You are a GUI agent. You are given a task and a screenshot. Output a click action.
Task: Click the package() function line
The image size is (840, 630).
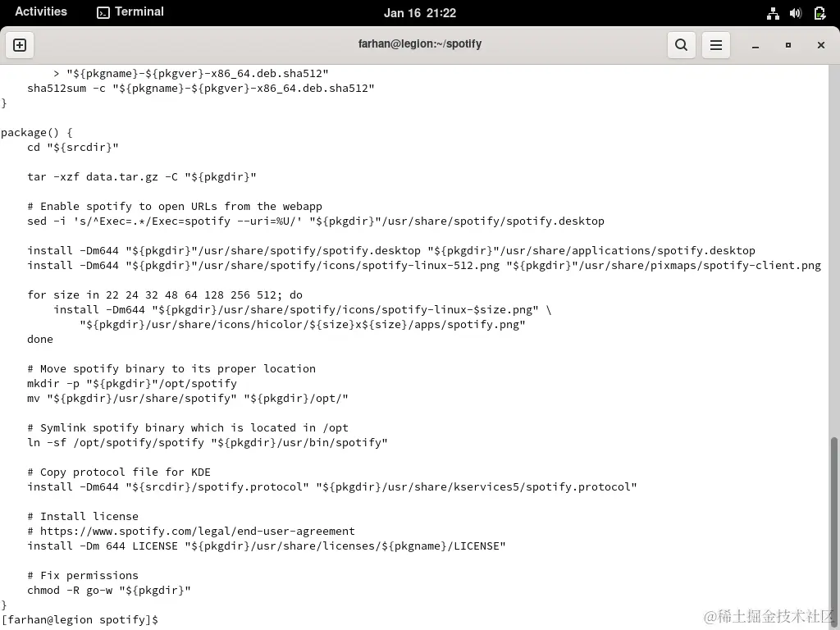(x=37, y=132)
